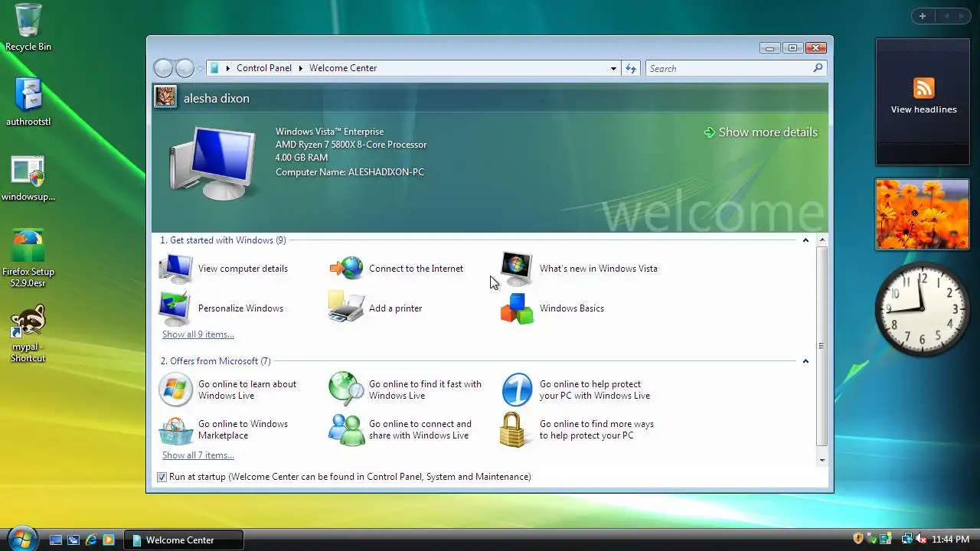This screenshot has width=980, height=551.
Task: Click the AMD Ryzen 7 5800X processor text
Action: (x=351, y=145)
